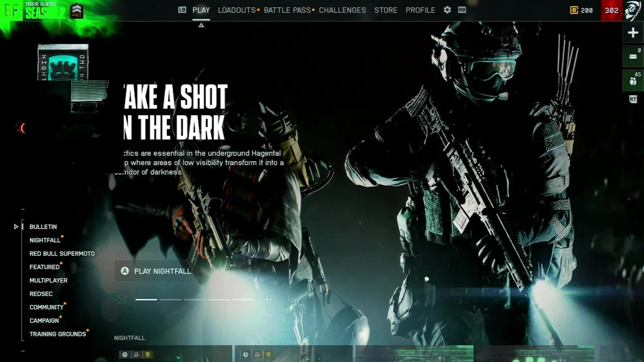Select the fourth bulletin carousel indicator

click(x=219, y=300)
